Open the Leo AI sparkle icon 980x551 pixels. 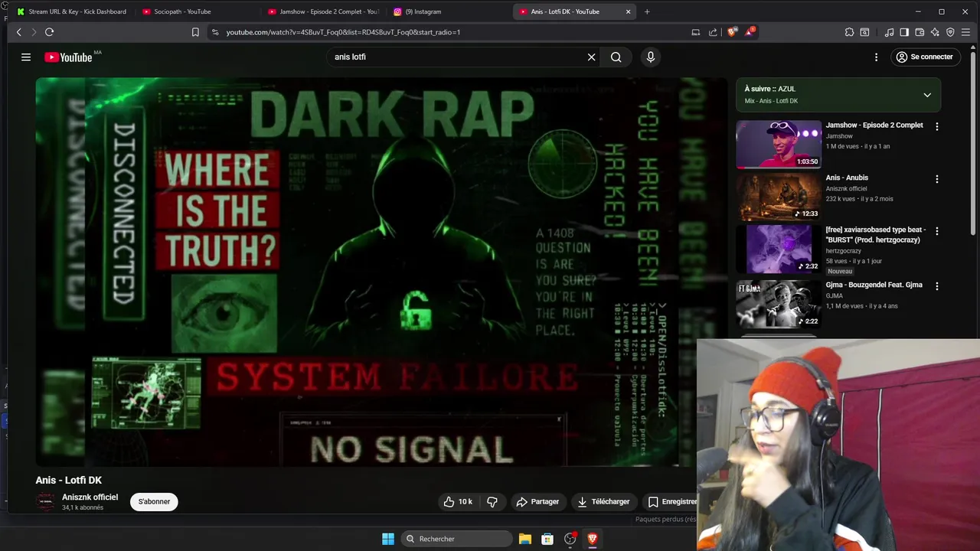(935, 32)
